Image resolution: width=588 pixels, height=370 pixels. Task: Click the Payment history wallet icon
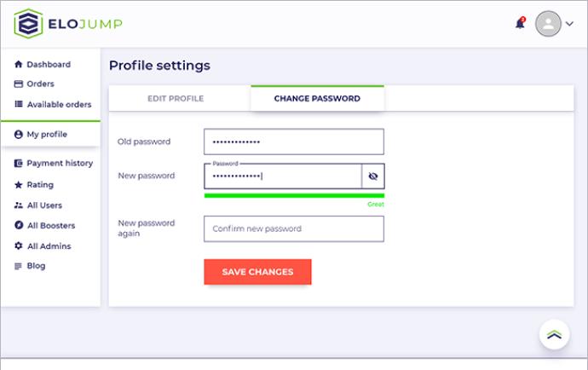point(18,164)
